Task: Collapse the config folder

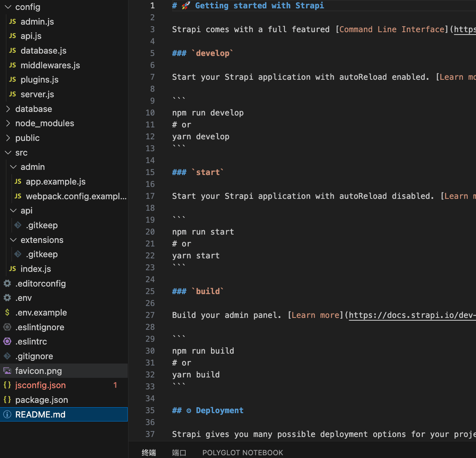Action: click(x=8, y=7)
